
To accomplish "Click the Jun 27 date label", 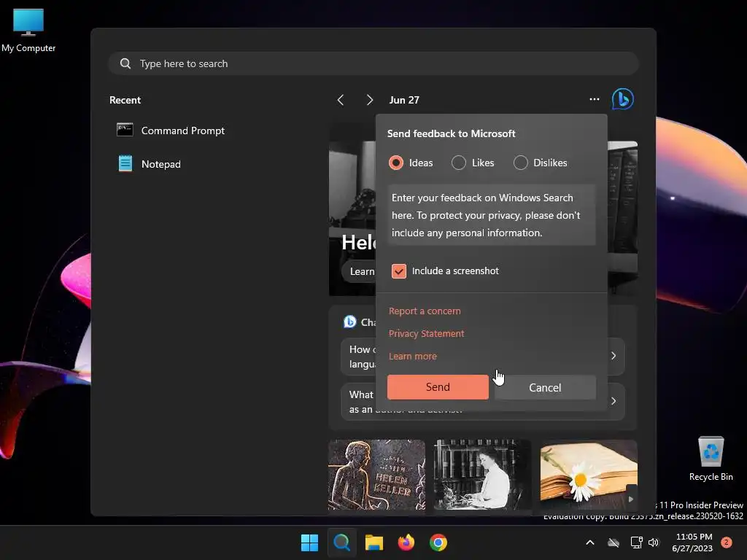I will [x=404, y=100].
